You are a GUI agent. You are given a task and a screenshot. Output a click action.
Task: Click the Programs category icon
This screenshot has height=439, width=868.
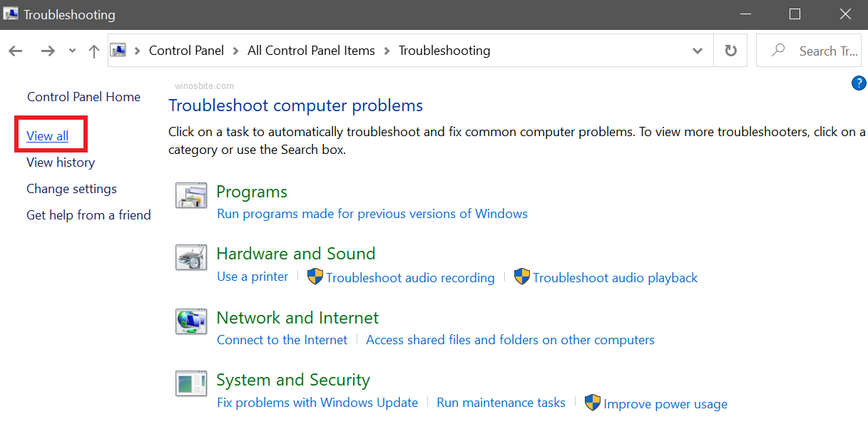(190, 195)
